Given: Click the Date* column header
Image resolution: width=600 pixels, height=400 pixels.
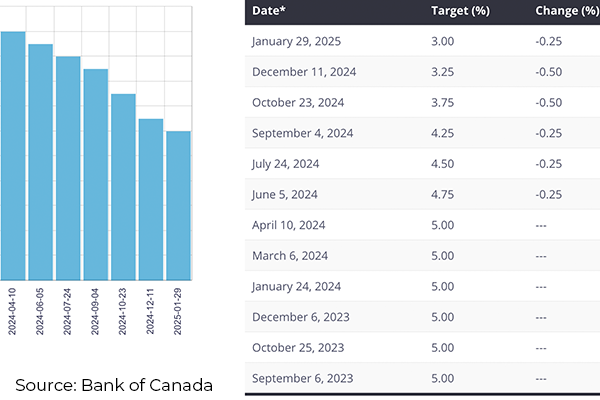Looking at the screenshot, I should pyautogui.click(x=272, y=11).
